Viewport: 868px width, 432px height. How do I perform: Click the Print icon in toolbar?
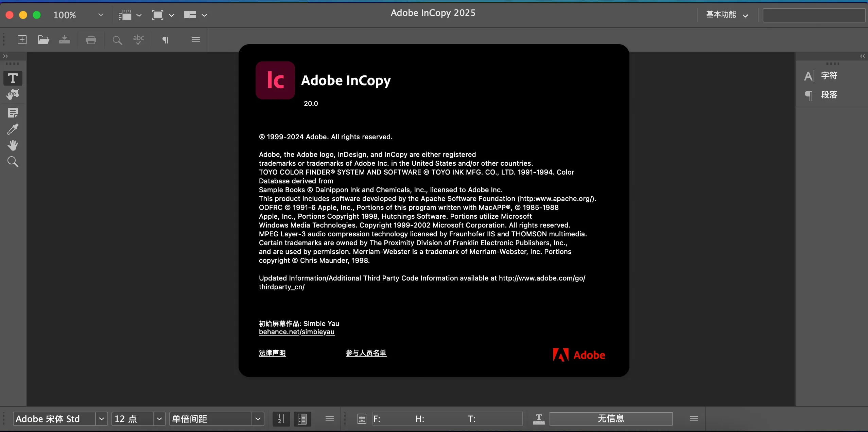click(91, 40)
